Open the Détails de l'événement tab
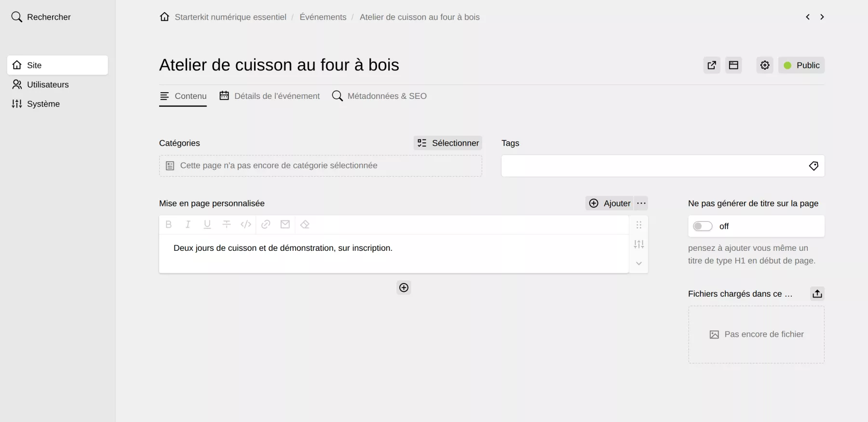The image size is (868, 422). (x=270, y=96)
